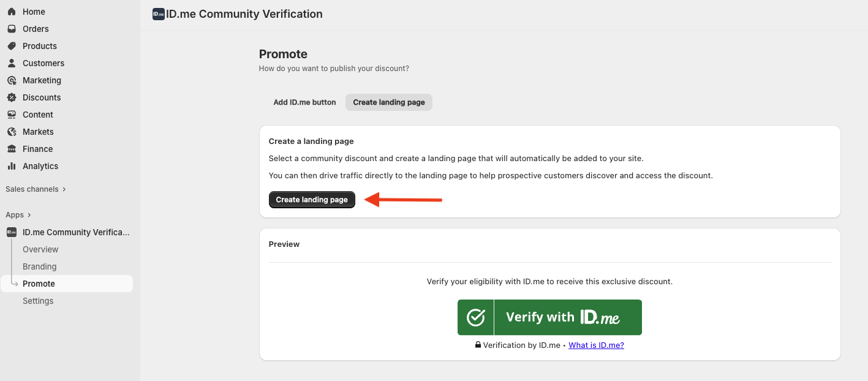Click the Home house icon

coord(12,12)
